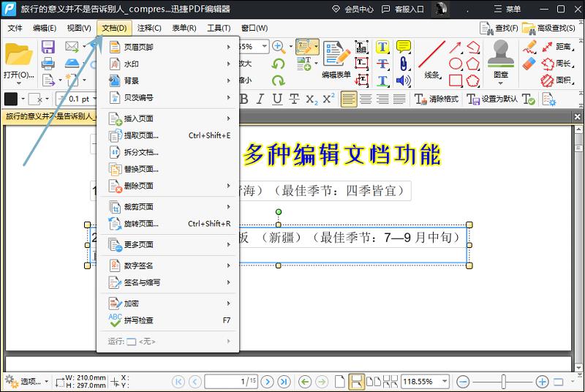
Task: Click the Clear Formatting (清除格式) button
Action: (437, 99)
